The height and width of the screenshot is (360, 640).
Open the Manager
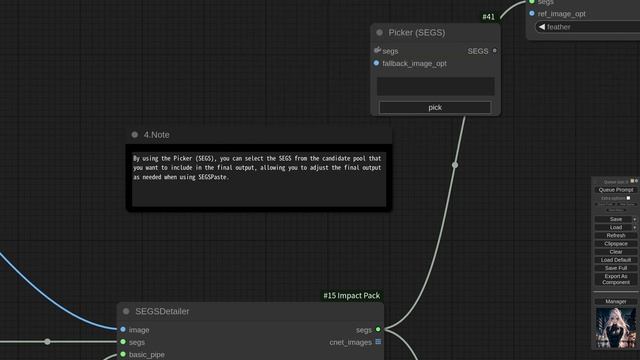click(x=616, y=302)
